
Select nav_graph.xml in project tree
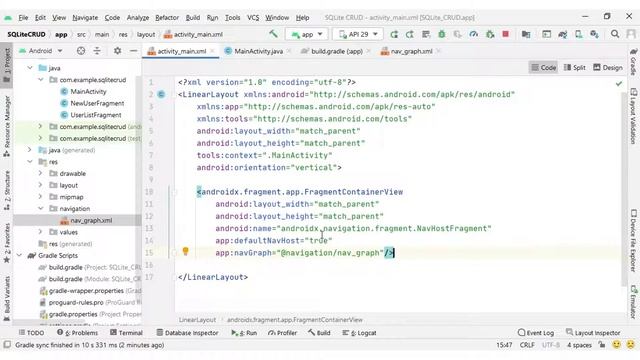pos(91,220)
